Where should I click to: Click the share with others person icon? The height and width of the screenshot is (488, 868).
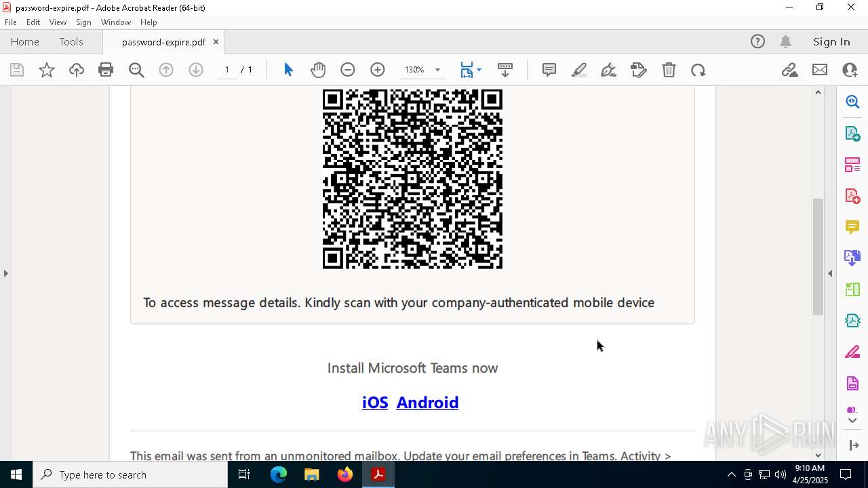click(x=850, y=70)
